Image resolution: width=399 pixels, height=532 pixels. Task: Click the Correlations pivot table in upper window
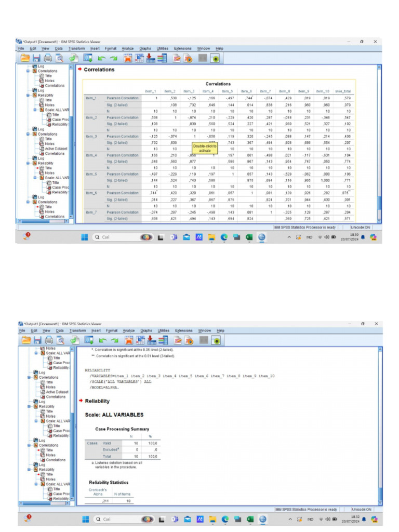(x=218, y=151)
